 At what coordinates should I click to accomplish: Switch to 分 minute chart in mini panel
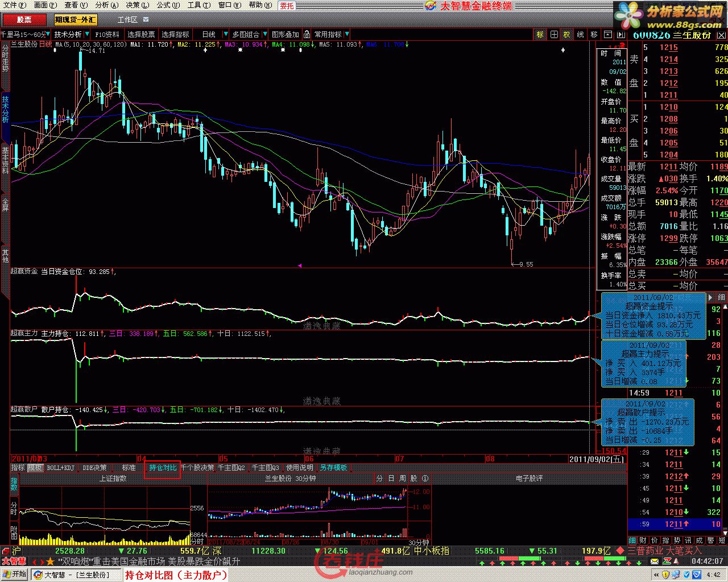point(379,479)
